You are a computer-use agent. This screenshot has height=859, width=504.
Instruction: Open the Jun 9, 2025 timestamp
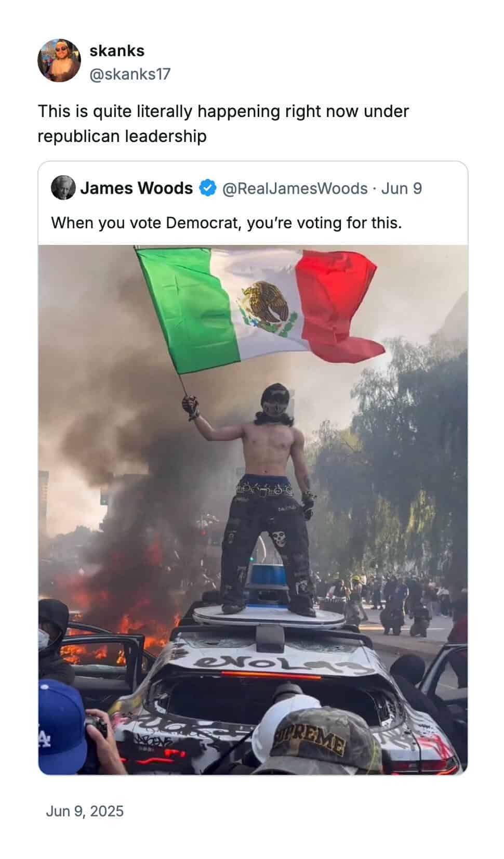(x=85, y=811)
